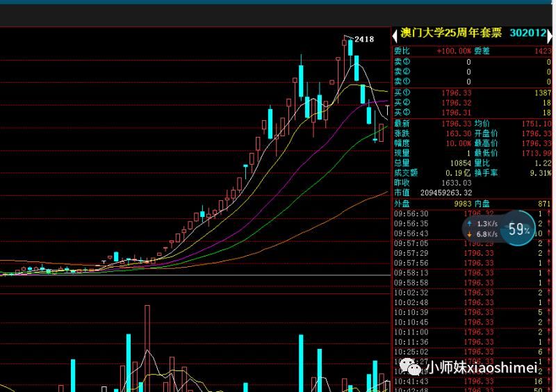
Task: Click the 开盘价 opening price label
Action: pos(486,133)
